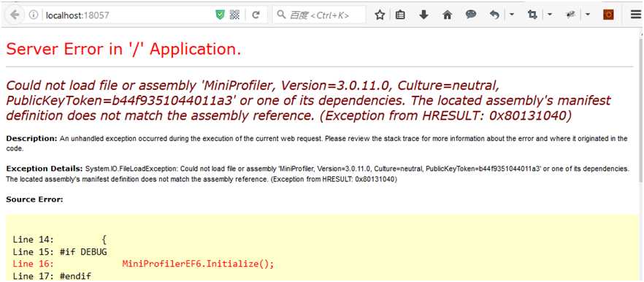Focus the localhost:18057 address bar
The width and height of the screenshot is (644, 282).
[127, 15]
